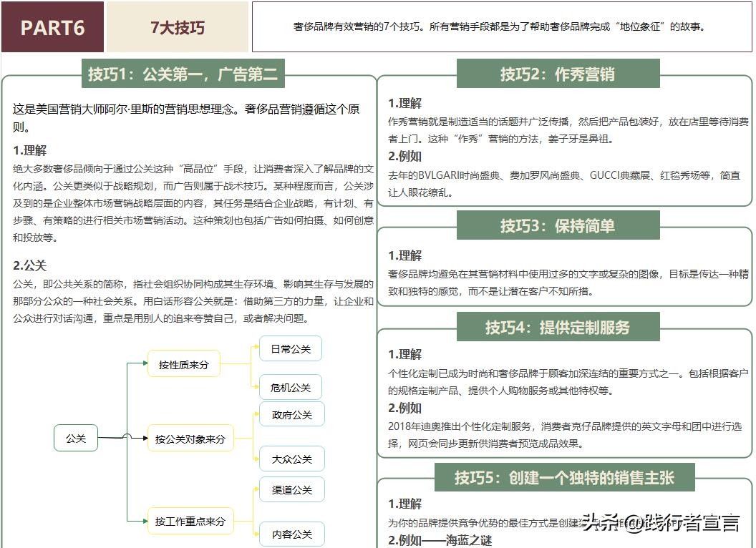The image size is (756, 548).
Task: Click the 内容公关 node
Action: [291, 534]
